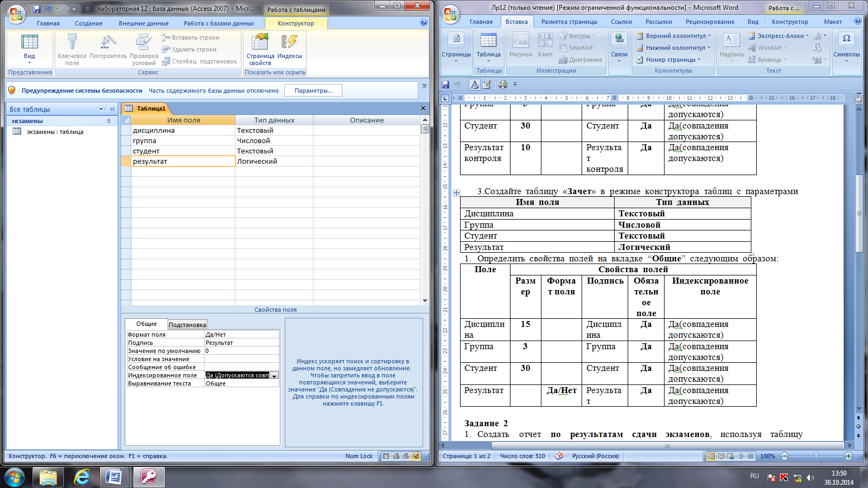Viewport: 868px width, 488px height.
Task: Launch the Построитель wand tool
Action: (x=108, y=46)
